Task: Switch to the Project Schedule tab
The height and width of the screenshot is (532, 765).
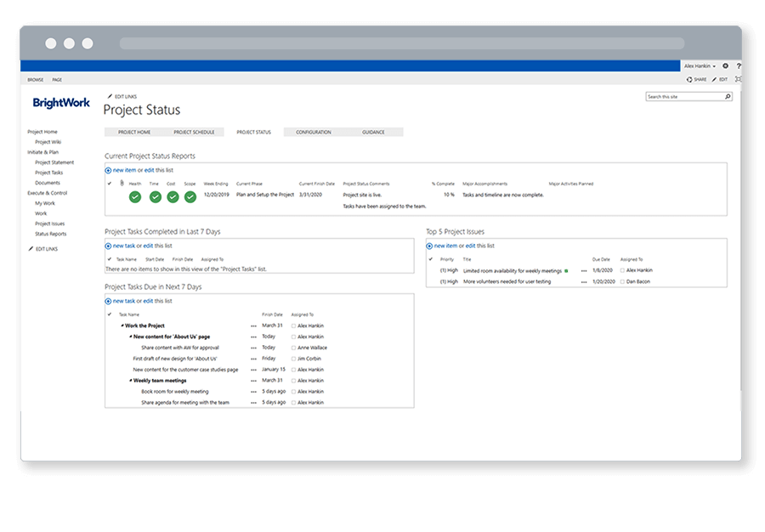Action: pos(195,132)
